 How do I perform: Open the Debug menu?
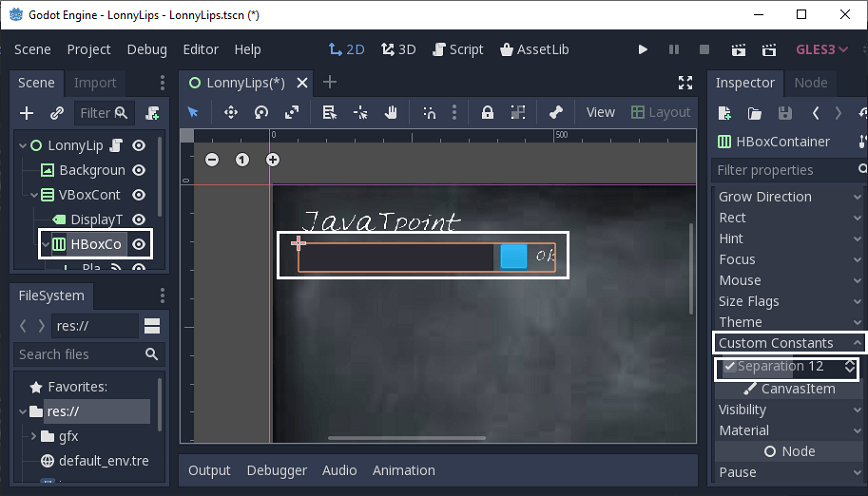pos(147,49)
